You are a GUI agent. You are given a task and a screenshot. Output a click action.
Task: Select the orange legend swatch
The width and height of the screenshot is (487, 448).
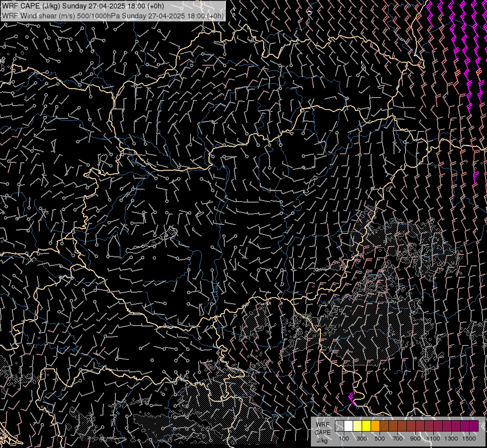(376, 426)
